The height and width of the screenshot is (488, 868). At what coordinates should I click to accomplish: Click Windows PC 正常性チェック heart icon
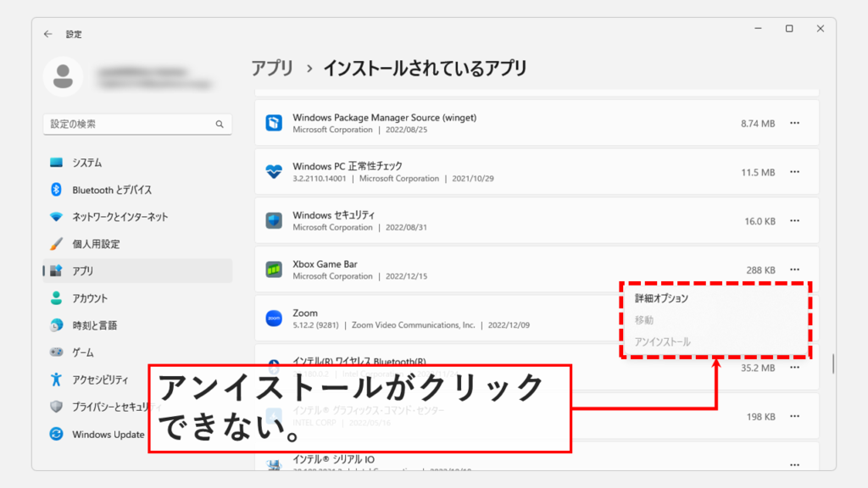tap(274, 172)
